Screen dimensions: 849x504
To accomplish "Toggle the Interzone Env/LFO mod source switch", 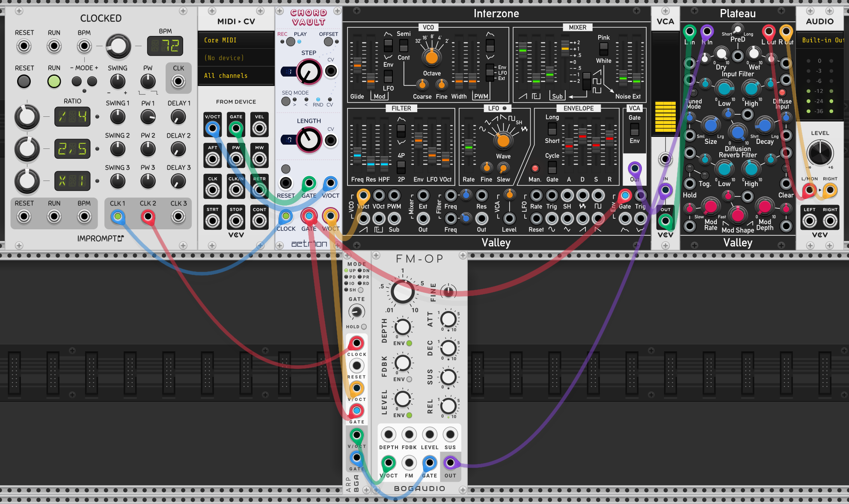I will click(388, 77).
